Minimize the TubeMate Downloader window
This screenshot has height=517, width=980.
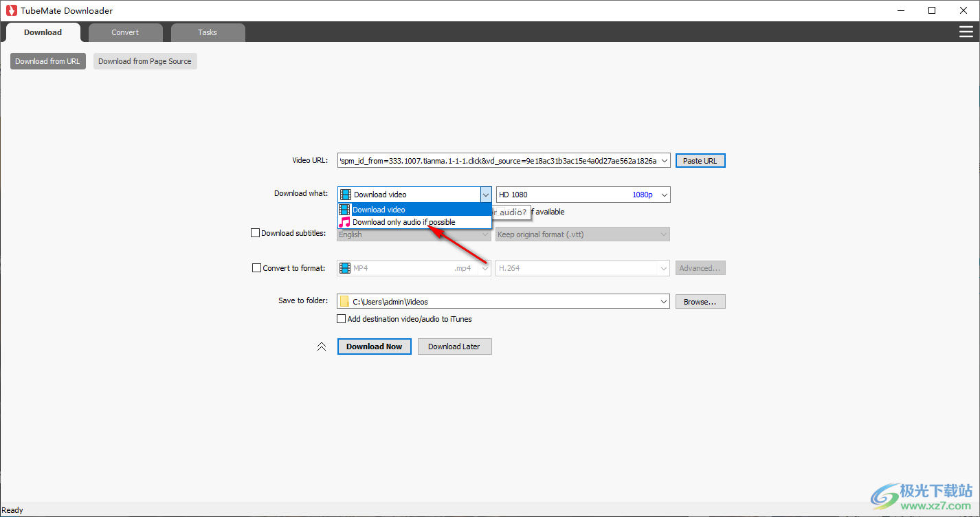point(900,10)
